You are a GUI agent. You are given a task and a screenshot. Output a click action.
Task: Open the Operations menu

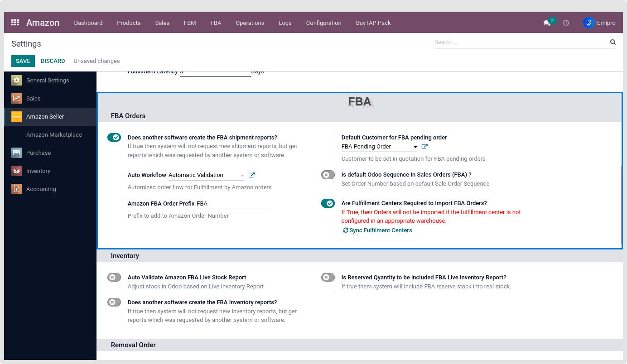tap(250, 23)
